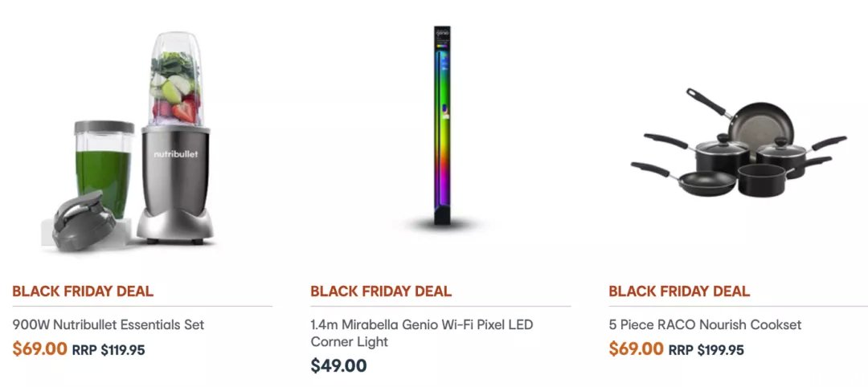
Task: Click the nutribullet logo on blender base
Action: pos(175,153)
